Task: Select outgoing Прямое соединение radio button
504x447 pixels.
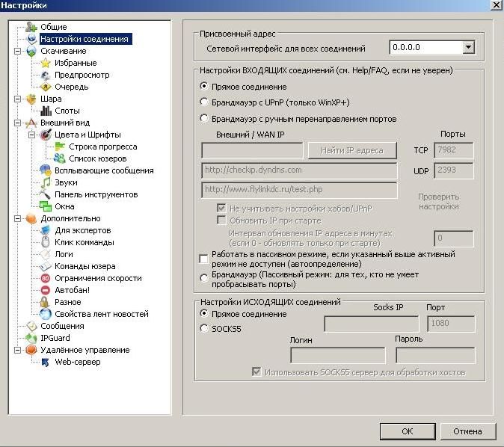Action: [204, 313]
